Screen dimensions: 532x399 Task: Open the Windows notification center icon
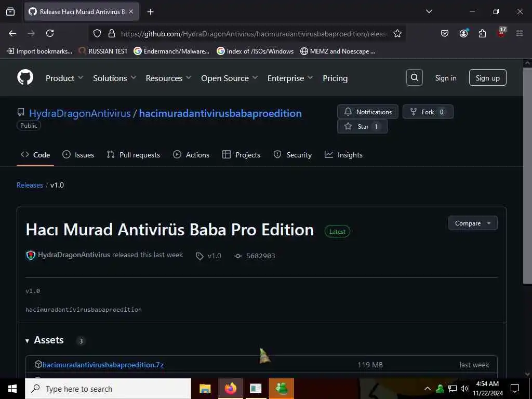(515, 389)
